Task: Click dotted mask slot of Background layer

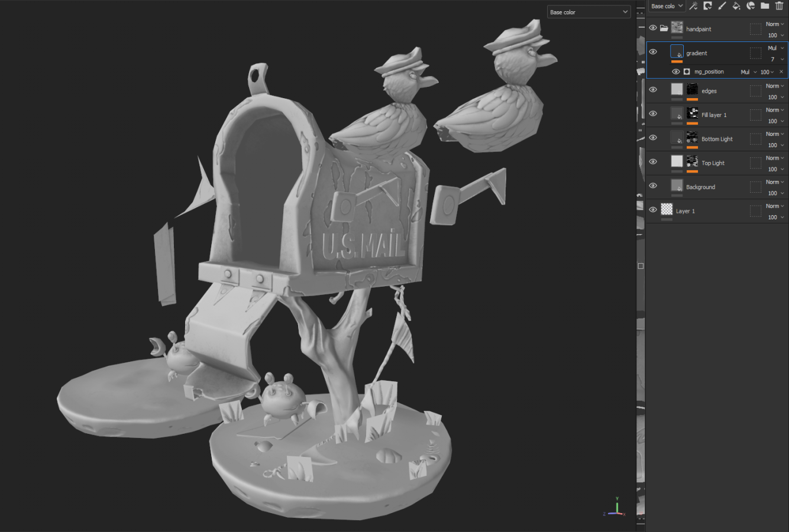Action: pos(755,187)
